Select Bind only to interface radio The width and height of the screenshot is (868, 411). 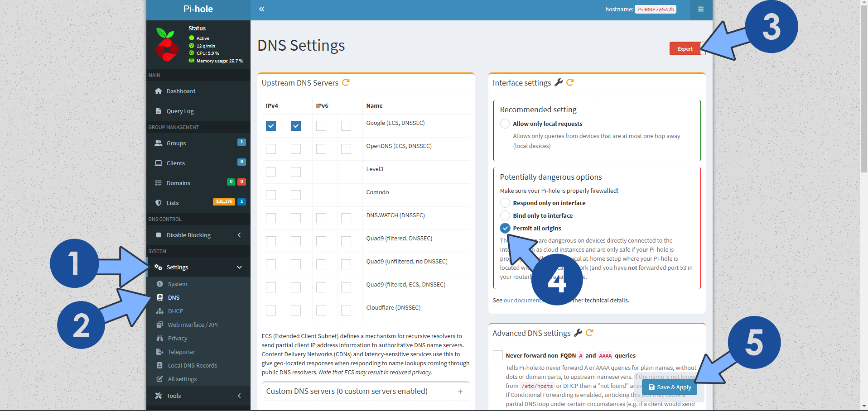click(505, 215)
